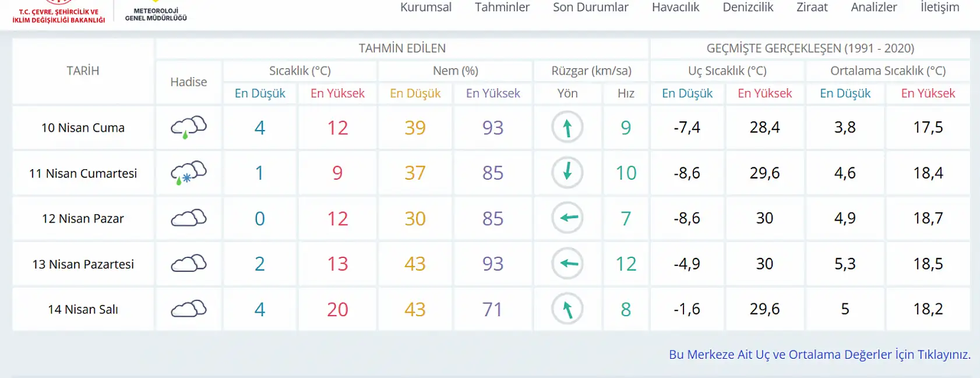This screenshot has height=378, width=980.
Task: Open the Havacılık menu
Action: point(676,8)
